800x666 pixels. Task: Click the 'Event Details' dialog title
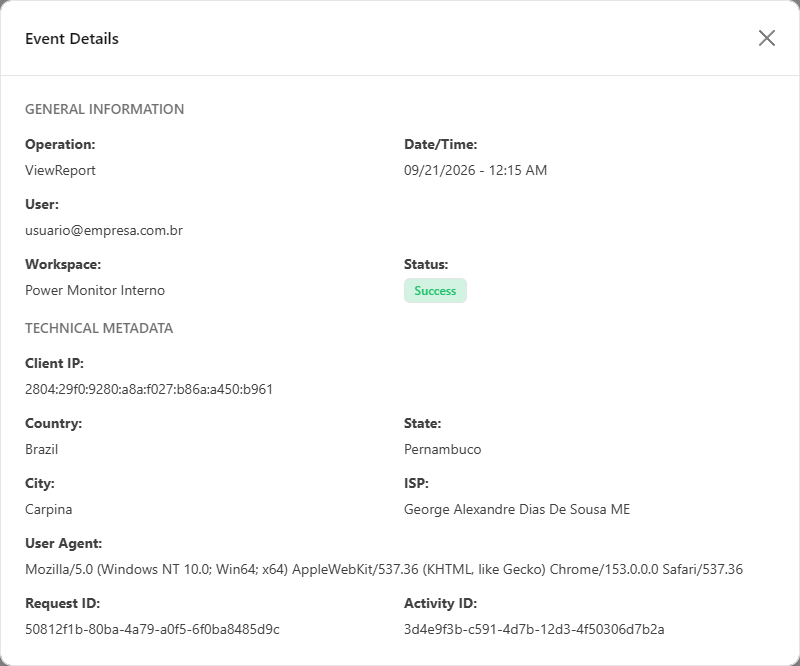[x=72, y=39]
